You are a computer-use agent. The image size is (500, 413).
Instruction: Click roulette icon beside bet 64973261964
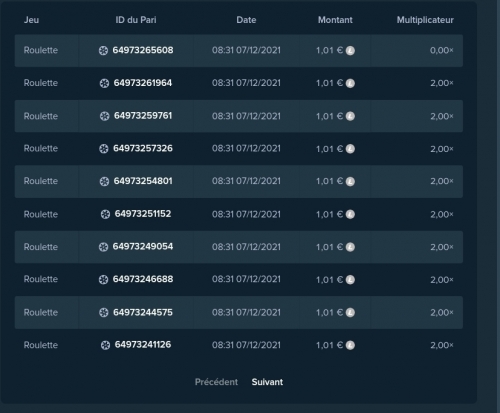tap(104, 83)
